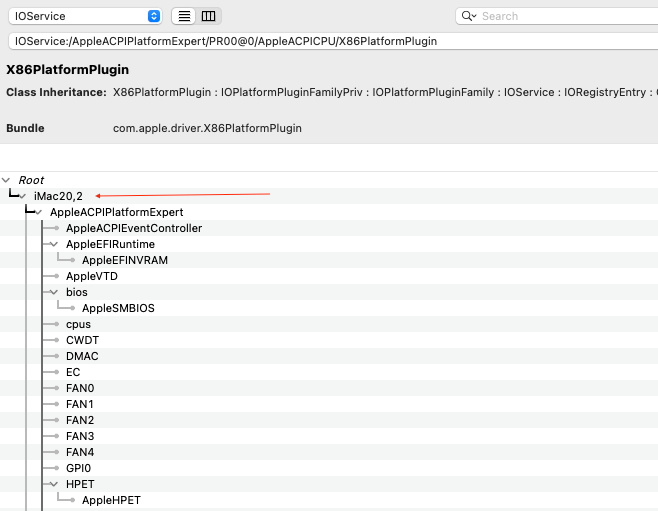Select the FAN3 entry

80,436
